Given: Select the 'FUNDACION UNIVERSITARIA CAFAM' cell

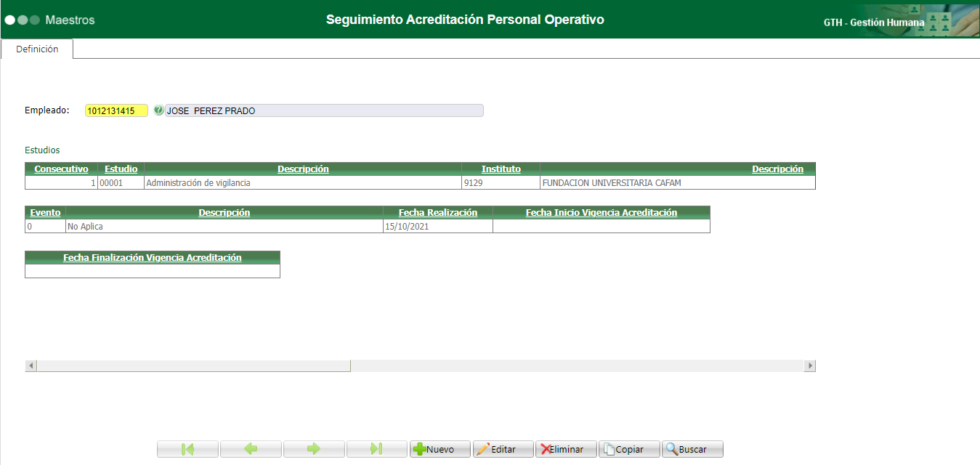Looking at the screenshot, I should point(678,183).
